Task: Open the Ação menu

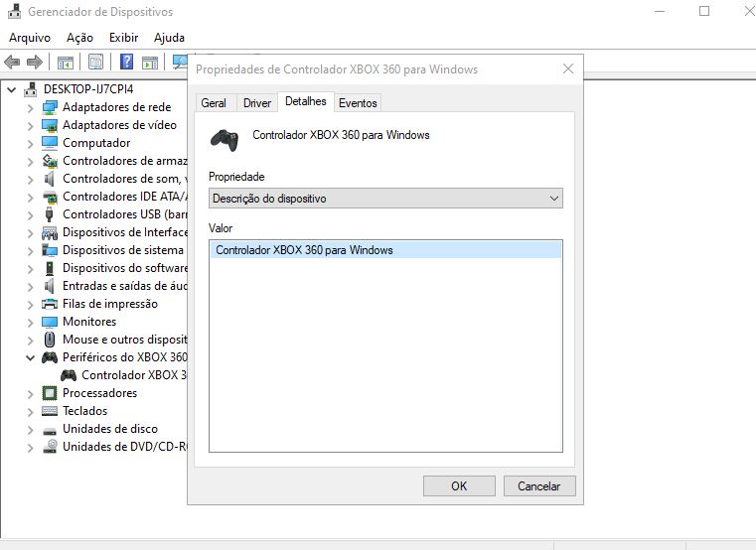Action: (x=80, y=38)
